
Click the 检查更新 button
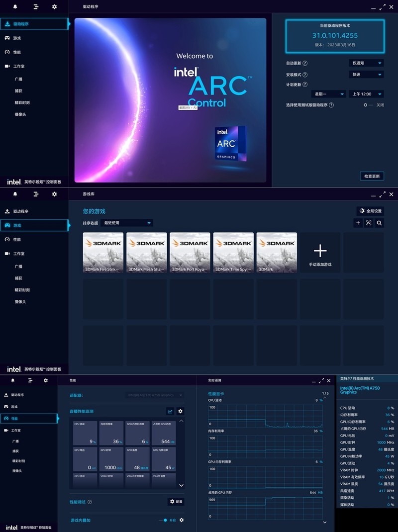[372, 176]
